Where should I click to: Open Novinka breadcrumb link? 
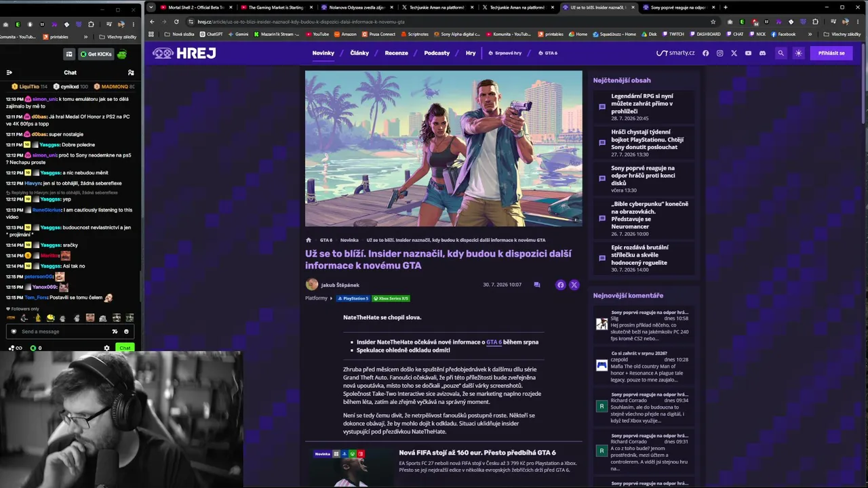349,240
